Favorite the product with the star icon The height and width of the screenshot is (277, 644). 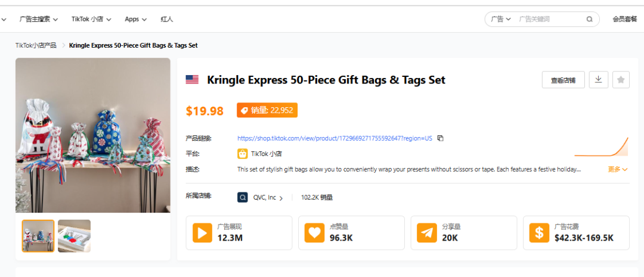coord(621,79)
